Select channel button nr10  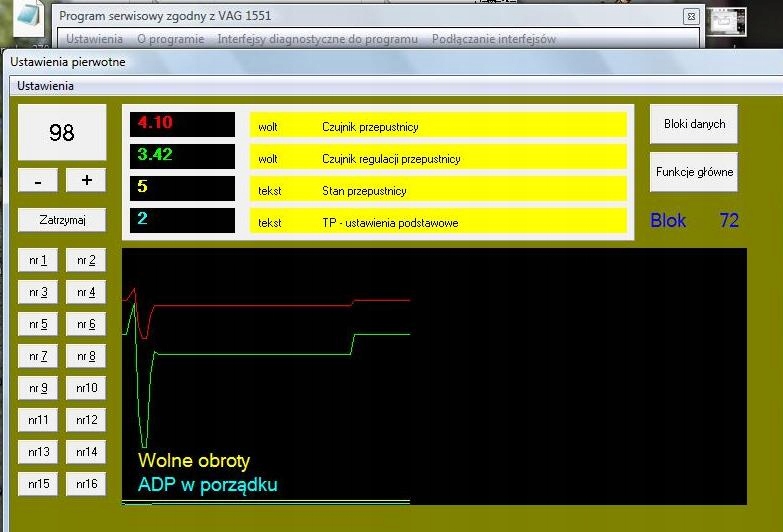(86, 389)
